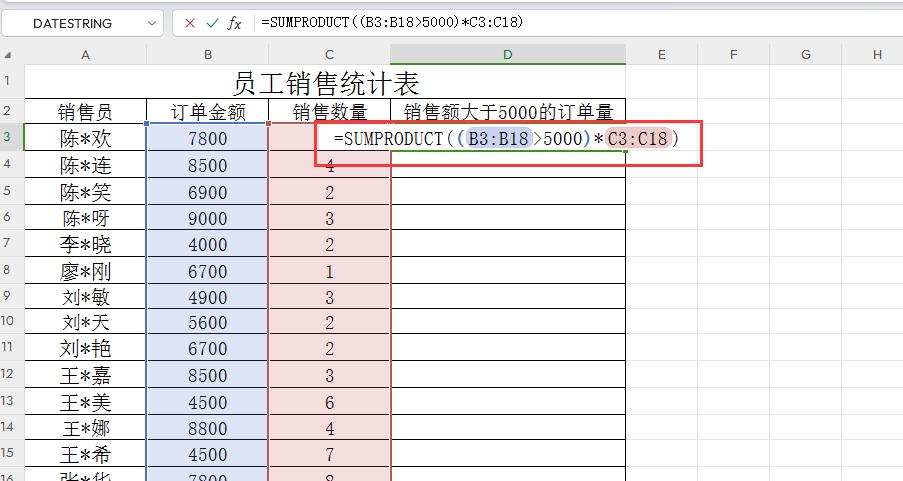Click the quantity 1 in 廖*刚 row
The width and height of the screenshot is (903, 481).
click(x=329, y=271)
